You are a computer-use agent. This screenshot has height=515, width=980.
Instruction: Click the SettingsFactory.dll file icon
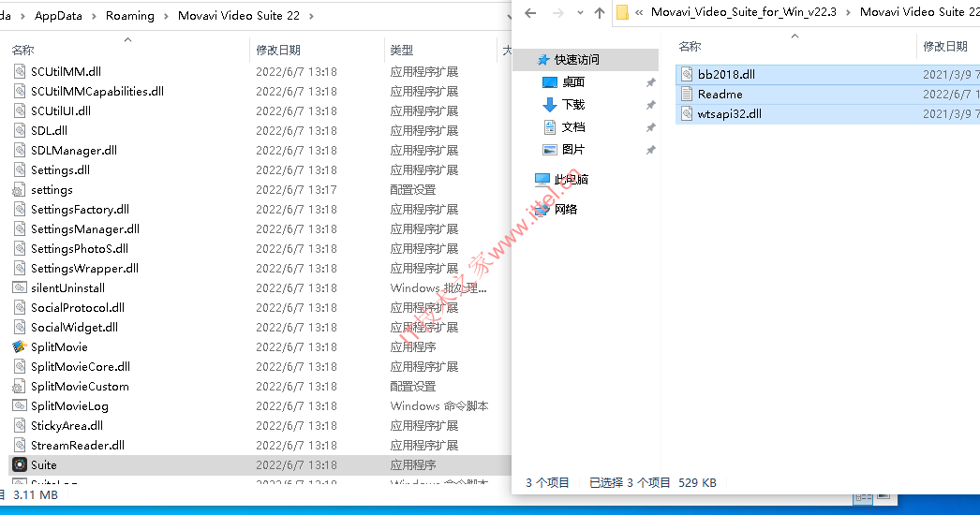coord(20,210)
